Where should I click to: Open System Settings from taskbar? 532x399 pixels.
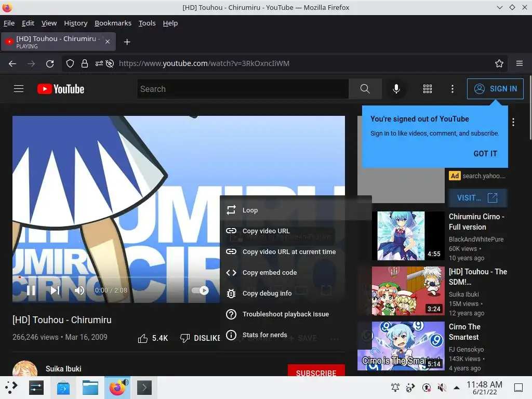(x=36, y=388)
